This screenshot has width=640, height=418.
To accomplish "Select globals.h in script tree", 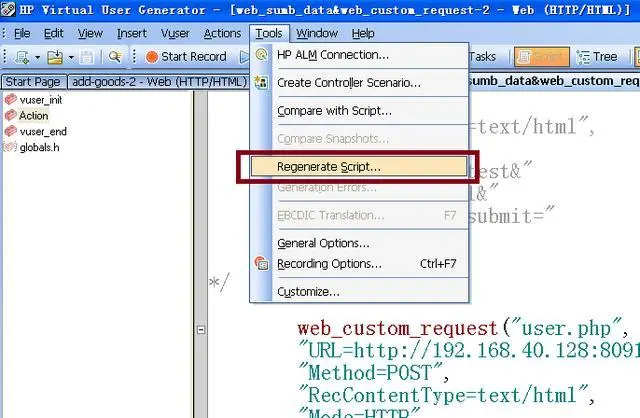I will coord(40,148).
